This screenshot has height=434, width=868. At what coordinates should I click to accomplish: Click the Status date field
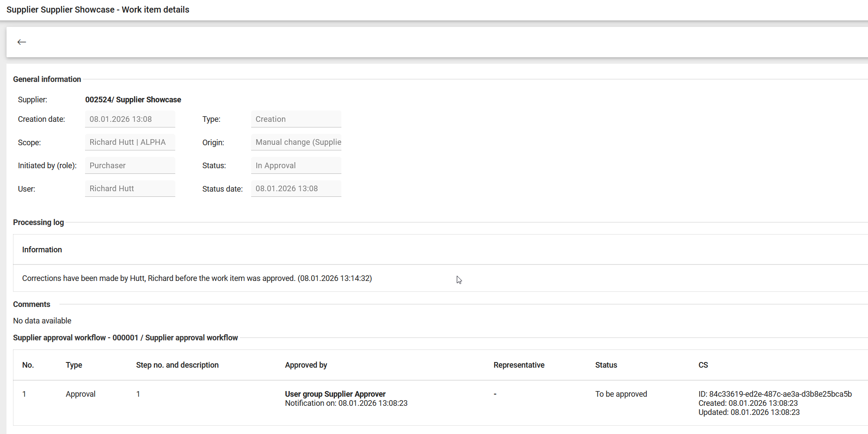(296, 189)
